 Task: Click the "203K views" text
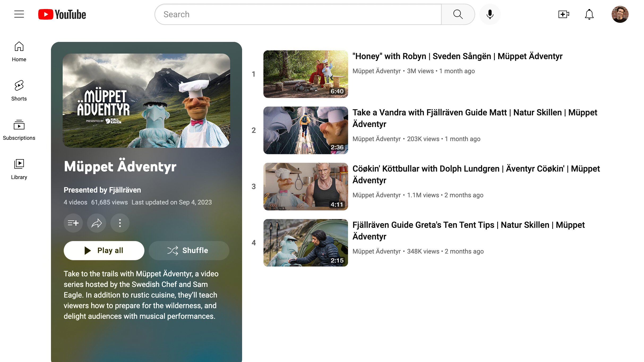click(x=423, y=139)
